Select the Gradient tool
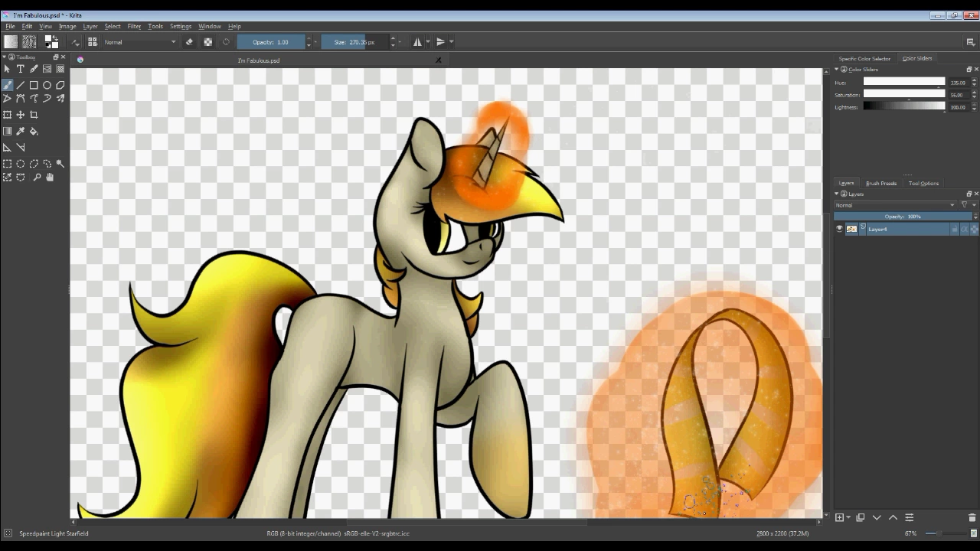980x551 pixels. (x=8, y=132)
